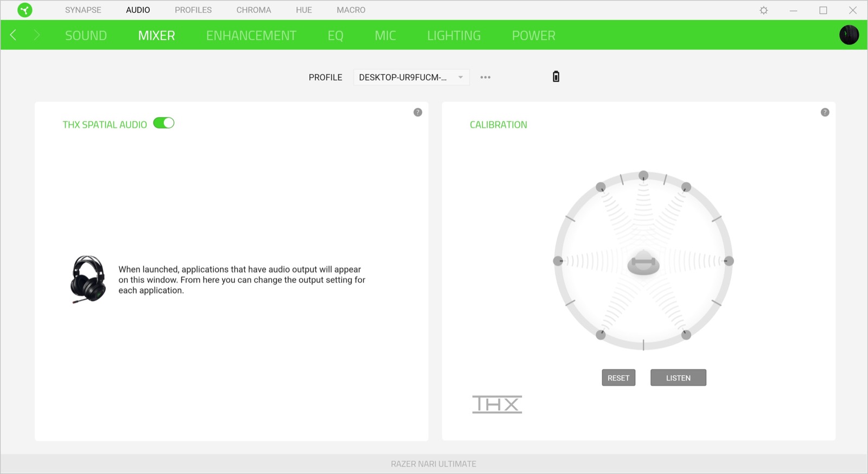This screenshot has height=474, width=868.
Task: Go back with the left arrow
Action: 13,35
